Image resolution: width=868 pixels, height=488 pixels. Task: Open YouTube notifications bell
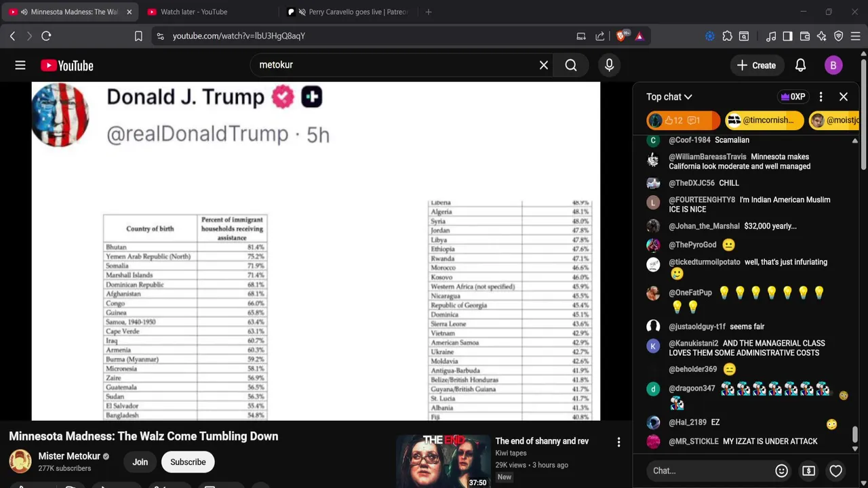pyautogui.click(x=800, y=65)
